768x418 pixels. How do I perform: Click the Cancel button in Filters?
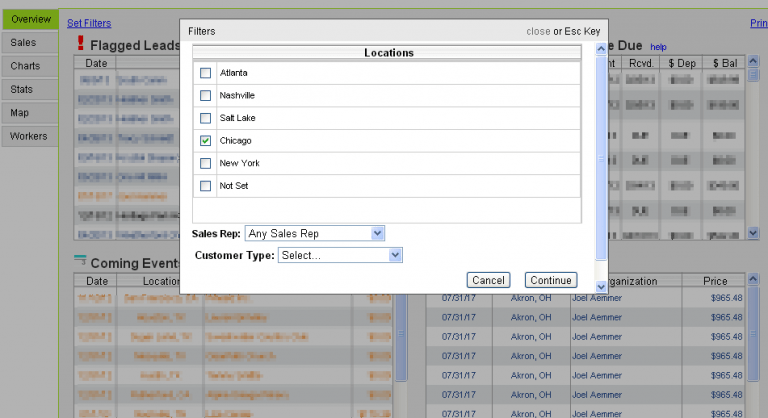[x=488, y=280]
